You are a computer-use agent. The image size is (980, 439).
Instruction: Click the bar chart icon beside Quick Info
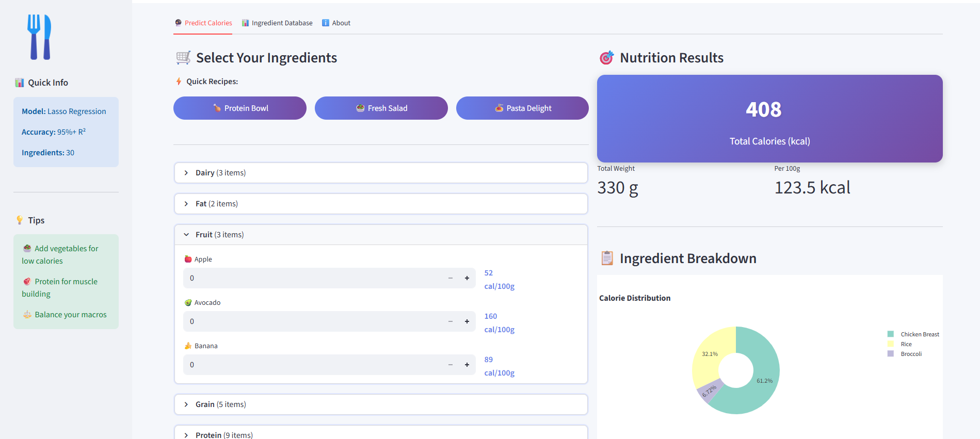(x=20, y=83)
